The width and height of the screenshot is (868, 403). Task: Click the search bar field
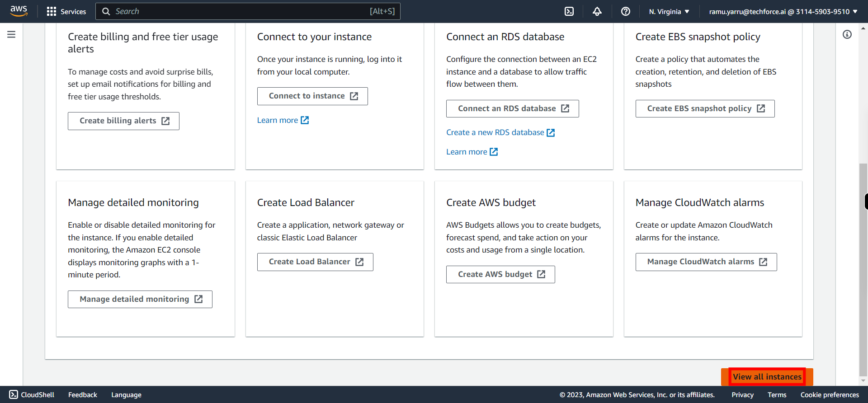pyautogui.click(x=248, y=11)
